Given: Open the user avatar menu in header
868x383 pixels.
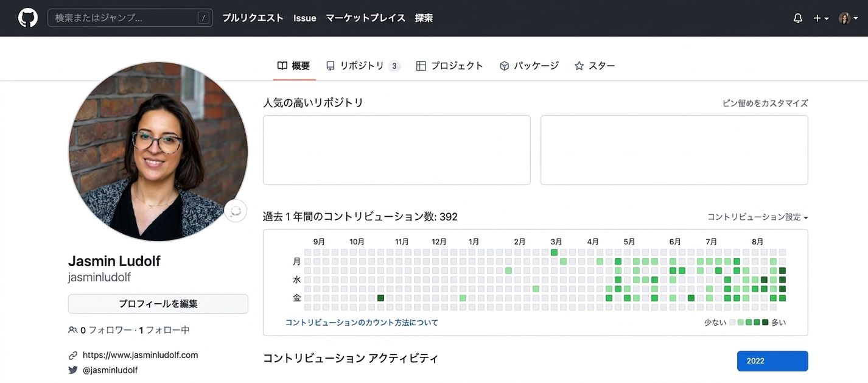Looking at the screenshot, I should tap(849, 18).
